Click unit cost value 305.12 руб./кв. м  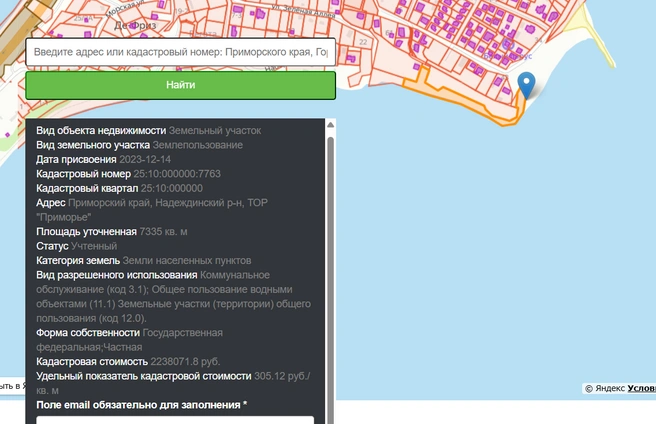click(x=173, y=383)
